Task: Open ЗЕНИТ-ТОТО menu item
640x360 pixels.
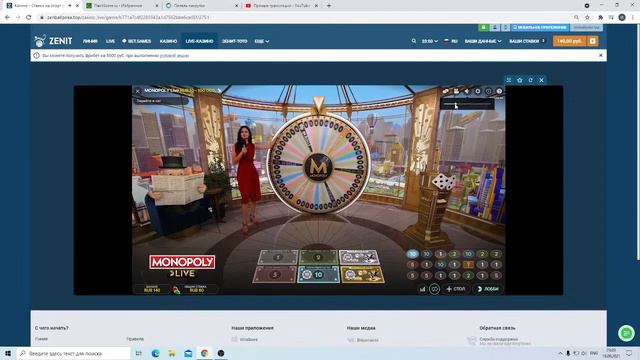Action: click(234, 41)
